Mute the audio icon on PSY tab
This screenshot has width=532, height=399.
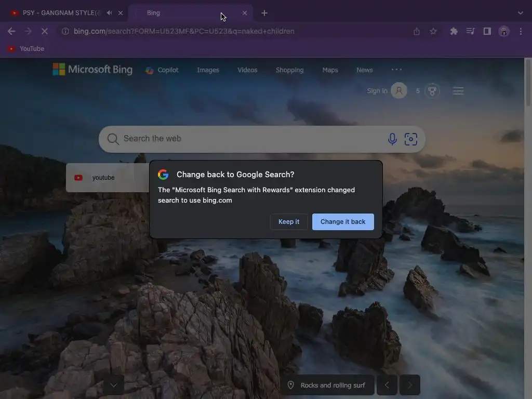[109, 13]
